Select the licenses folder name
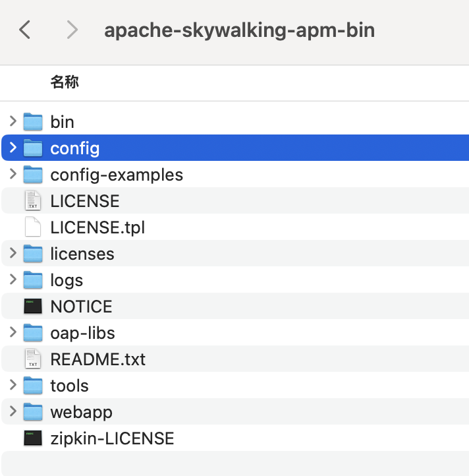 coord(82,254)
